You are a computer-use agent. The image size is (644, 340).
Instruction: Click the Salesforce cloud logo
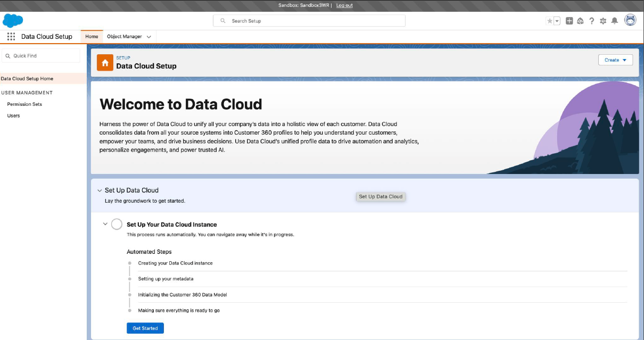pos(12,21)
